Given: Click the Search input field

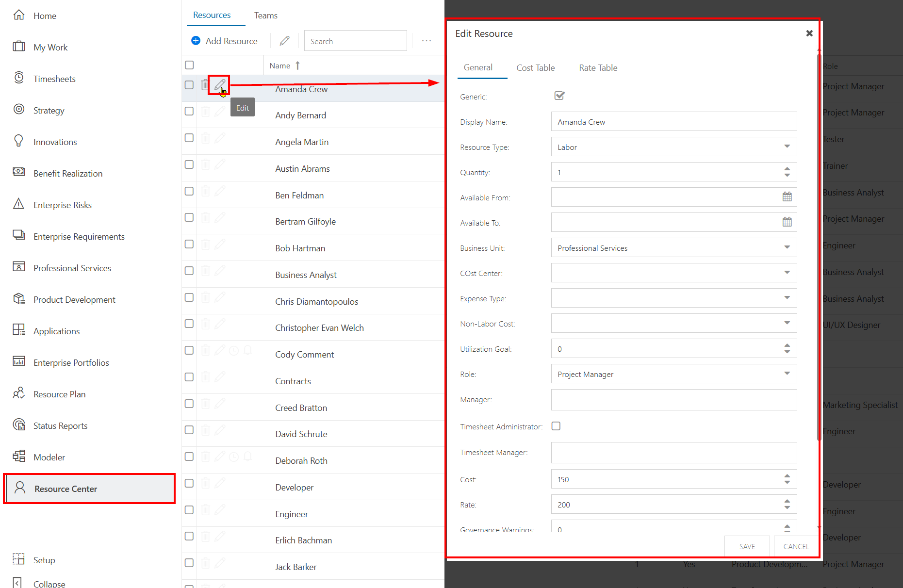Looking at the screenshot, I should click(x=355, y=41).
